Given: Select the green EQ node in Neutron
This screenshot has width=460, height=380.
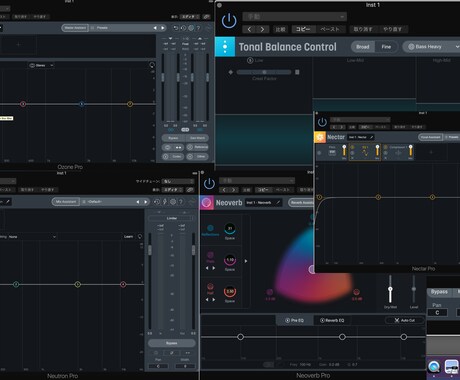Looking at the screenshot, I should click(16, 284).
